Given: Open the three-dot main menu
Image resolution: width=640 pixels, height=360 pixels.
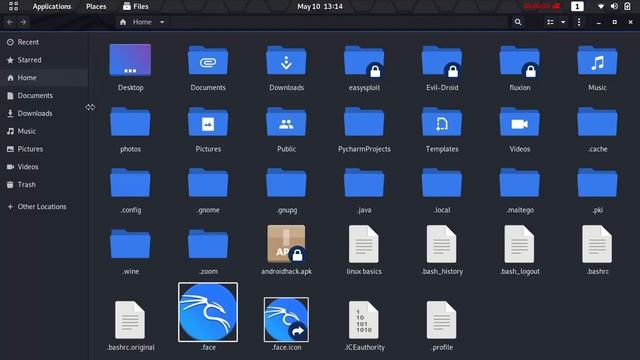Looking at the screenshot, I should tap(579, 22).
